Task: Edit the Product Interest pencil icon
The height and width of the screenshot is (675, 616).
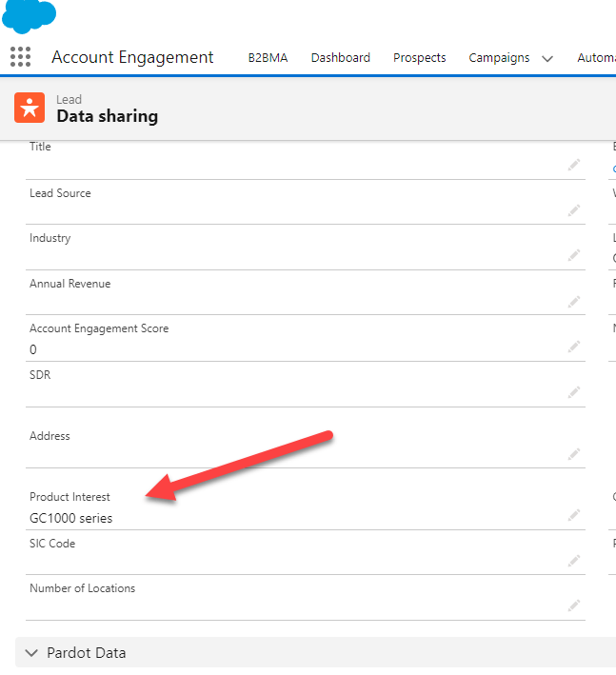Action: click(x=574, y=515)
